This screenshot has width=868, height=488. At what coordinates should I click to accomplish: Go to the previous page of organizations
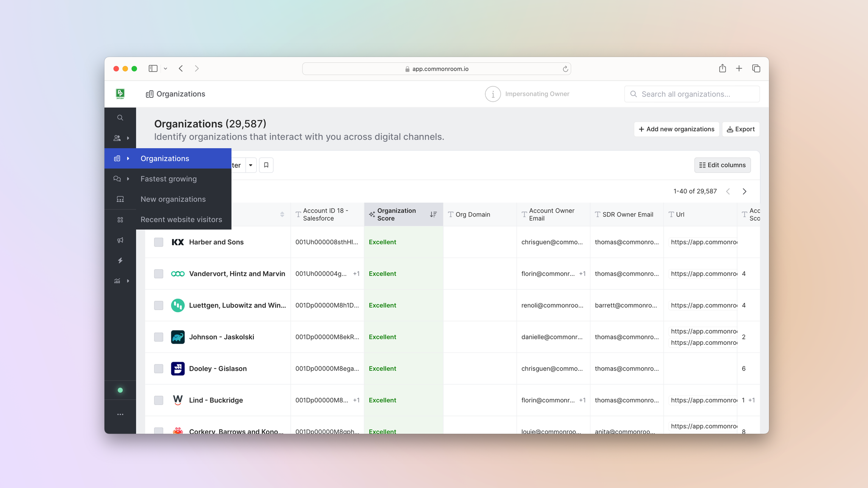tap(728, 191)
